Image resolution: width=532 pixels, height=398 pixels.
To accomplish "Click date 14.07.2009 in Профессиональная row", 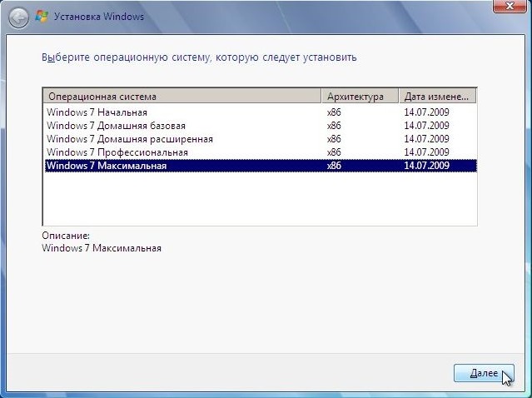I will [426, 152].
